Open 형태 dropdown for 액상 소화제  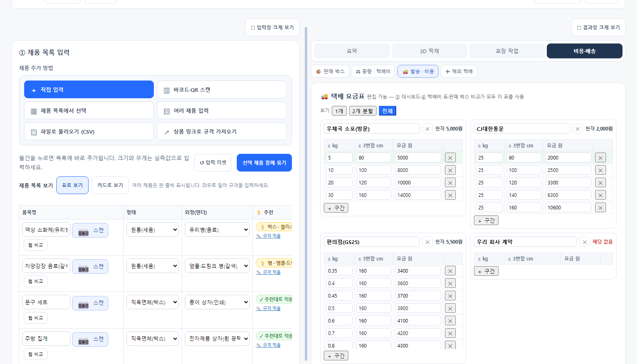click(x=153, y=230)
